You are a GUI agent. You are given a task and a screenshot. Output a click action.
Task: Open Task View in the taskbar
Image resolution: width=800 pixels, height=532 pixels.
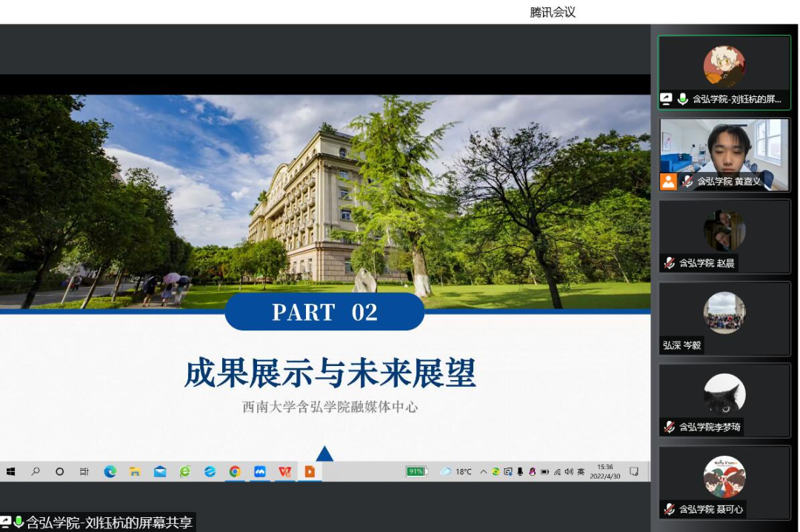point(84,471)
